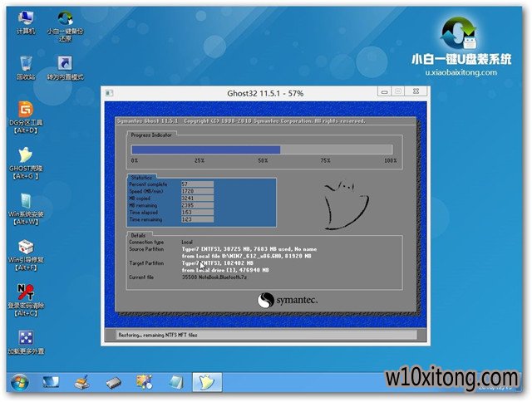The width and height of the screenshot is (532, 402).
Task: Launch the colorful paint taskbar icon
Action: 145,382
